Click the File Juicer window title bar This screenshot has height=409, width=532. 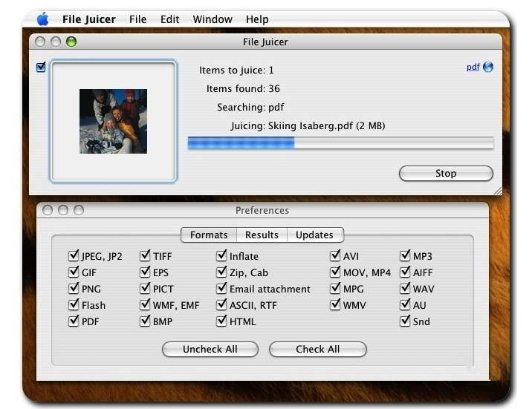click(x=265, y=42)
